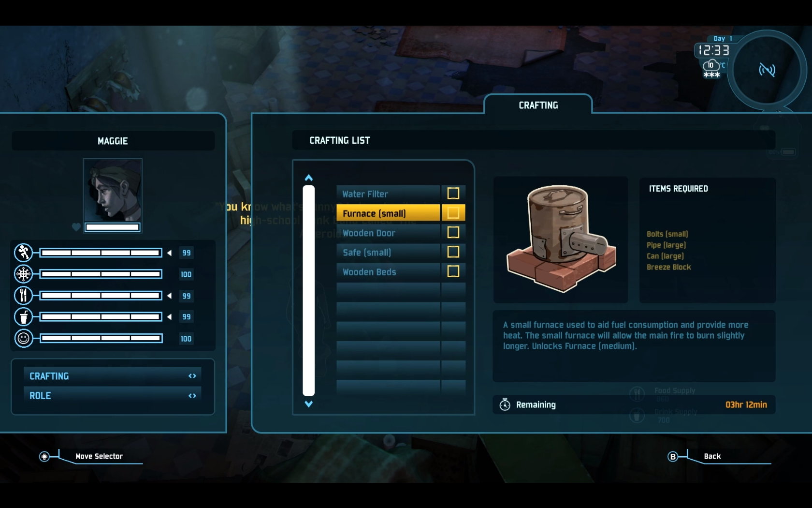The width and height of the screenshot is (812, 508).
Task: Click the crafting list scrollbar track
Action: point(308,291)
